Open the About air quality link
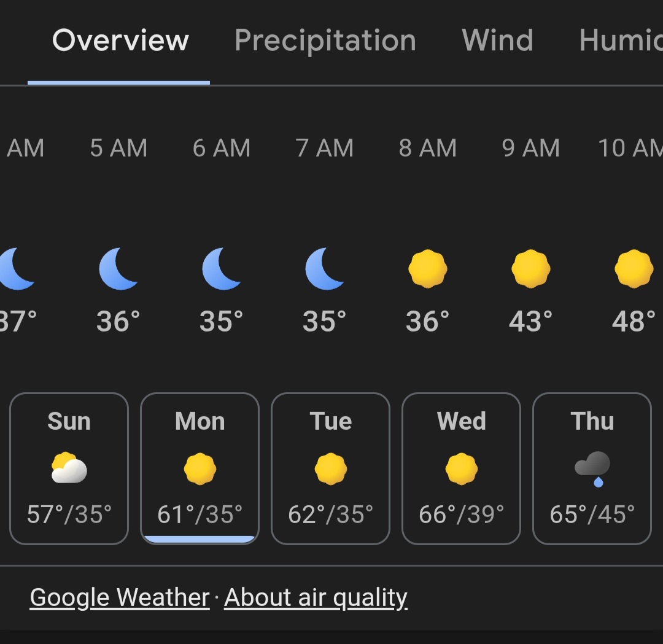Screen dimensions: 663x644 316,597
